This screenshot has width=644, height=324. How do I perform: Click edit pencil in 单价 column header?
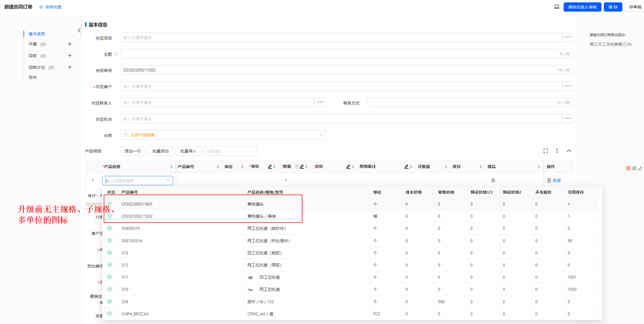click(270, 167)
